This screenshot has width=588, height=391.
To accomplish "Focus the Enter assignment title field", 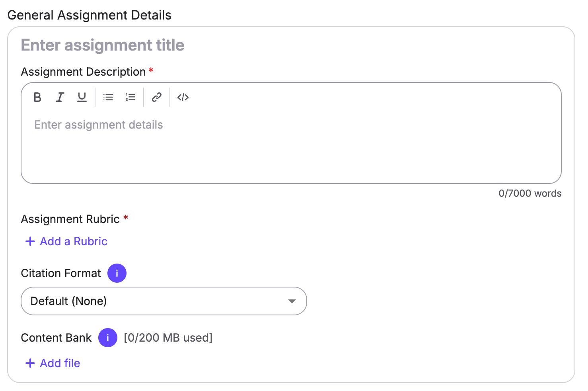I will click(x=291, y=45).
